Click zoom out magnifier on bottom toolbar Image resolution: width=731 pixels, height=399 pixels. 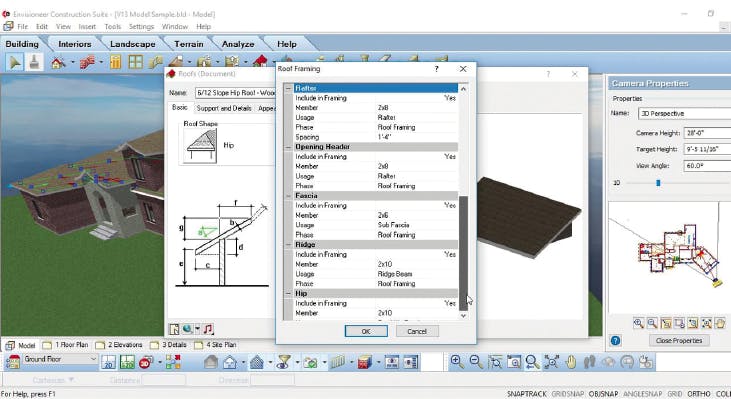pyautogui.click(x=476, y=362)
